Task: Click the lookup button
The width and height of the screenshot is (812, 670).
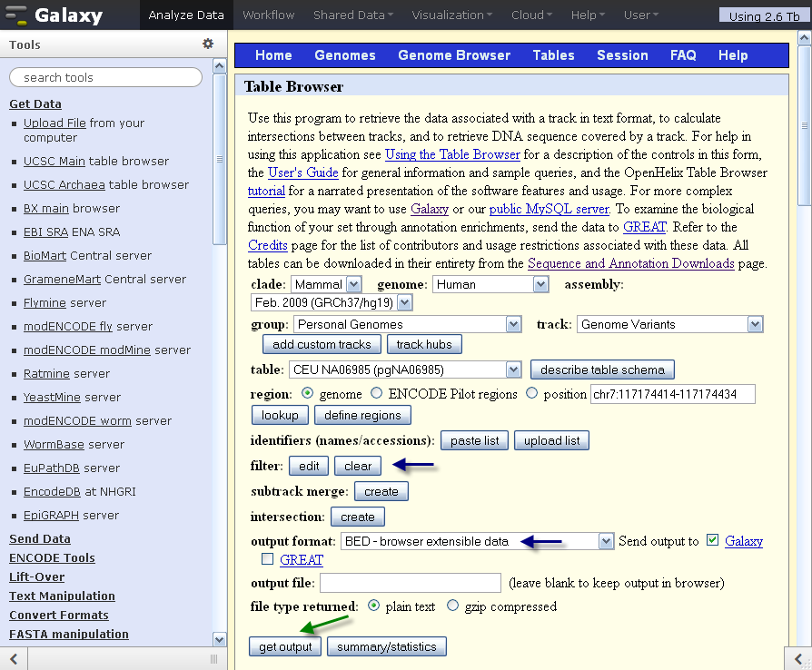Action: [x=280, y=415]
